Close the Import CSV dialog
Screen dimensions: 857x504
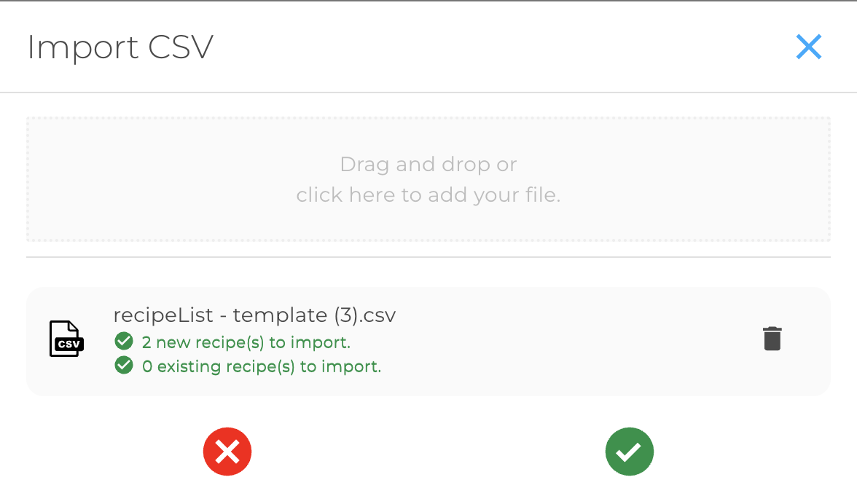coord(809,47)
